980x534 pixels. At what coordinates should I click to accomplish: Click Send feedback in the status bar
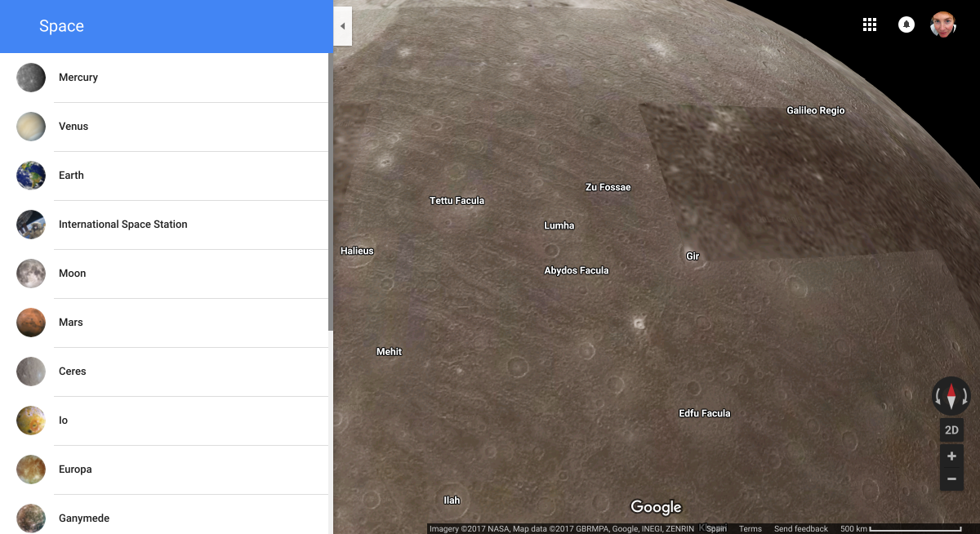pos(800,528)
